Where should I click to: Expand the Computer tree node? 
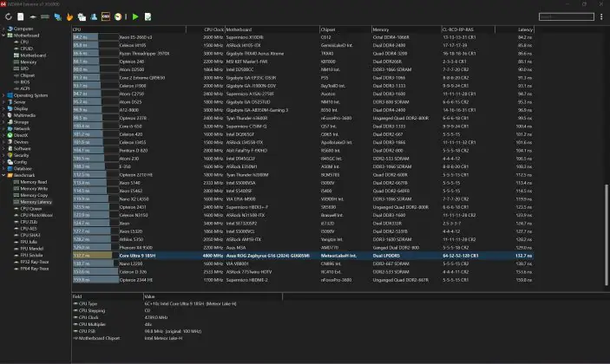coord(3,29)
